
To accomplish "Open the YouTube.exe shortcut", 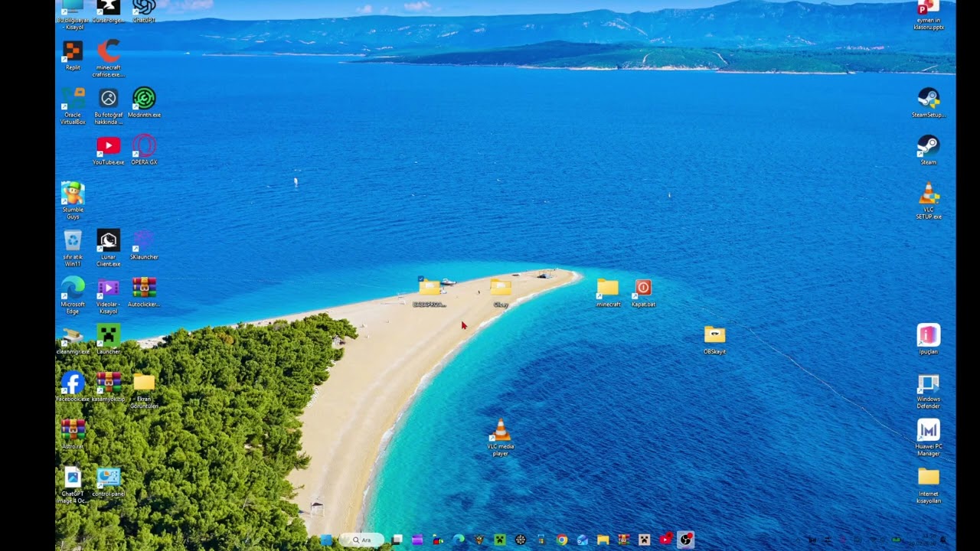I will [x=108, y=150].
